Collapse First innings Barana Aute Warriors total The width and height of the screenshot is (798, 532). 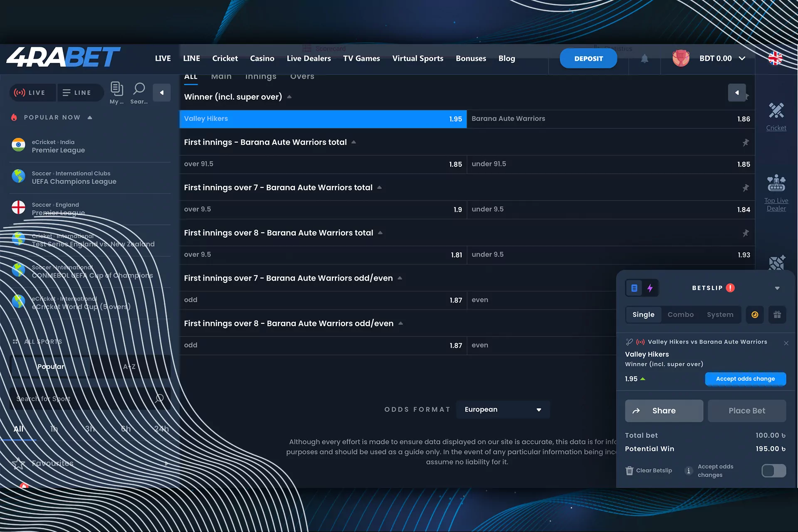[x=353, y=142]
